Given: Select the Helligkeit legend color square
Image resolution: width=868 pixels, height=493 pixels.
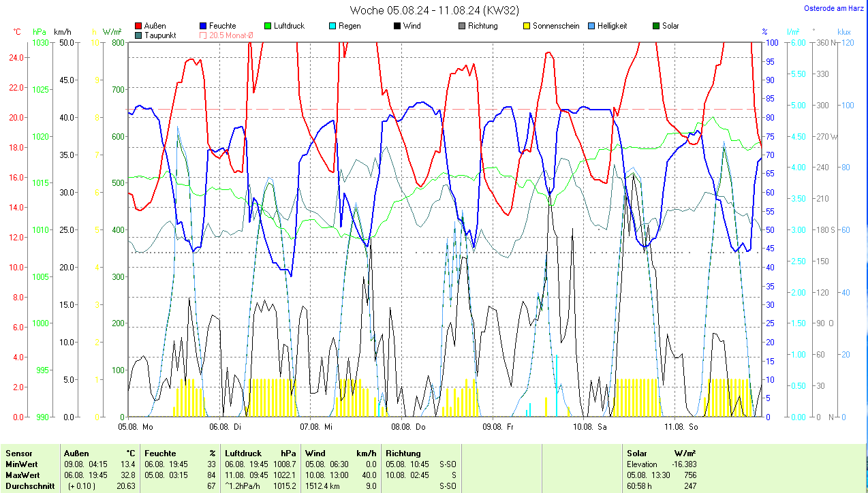Looking at the screenshot, I should coord(591,26).
